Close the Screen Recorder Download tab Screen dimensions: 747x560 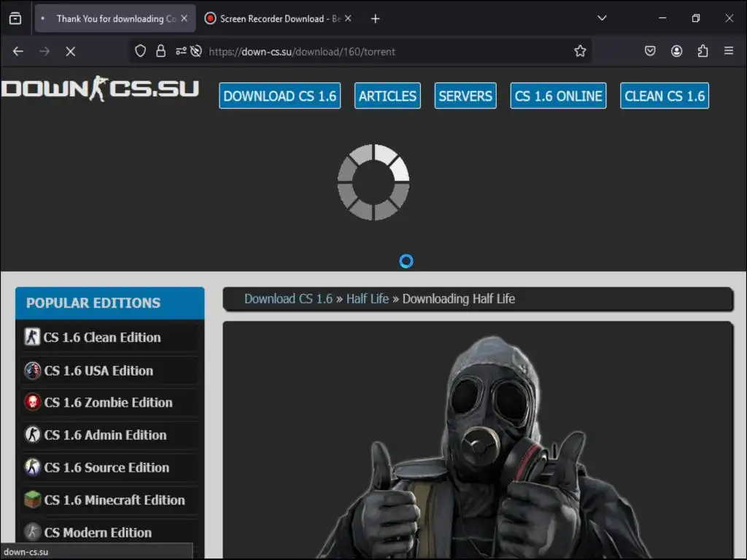point(348,18)
